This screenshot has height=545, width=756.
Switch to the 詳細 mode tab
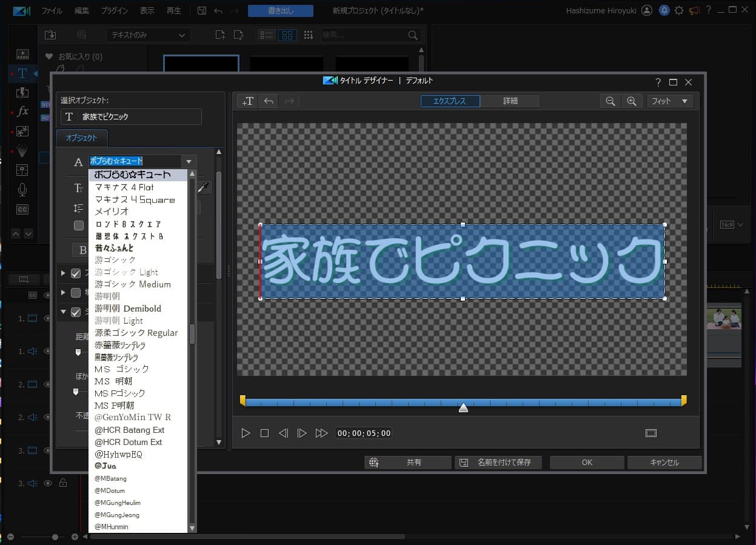(510, 101)
